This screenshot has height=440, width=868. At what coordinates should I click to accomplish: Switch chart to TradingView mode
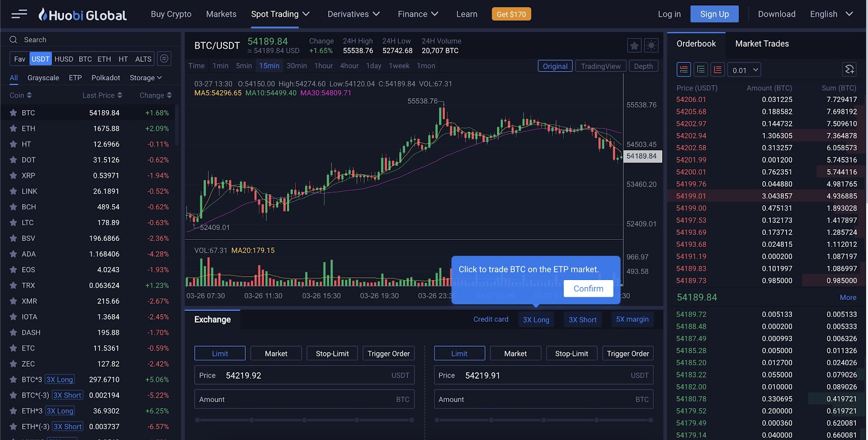601,66
